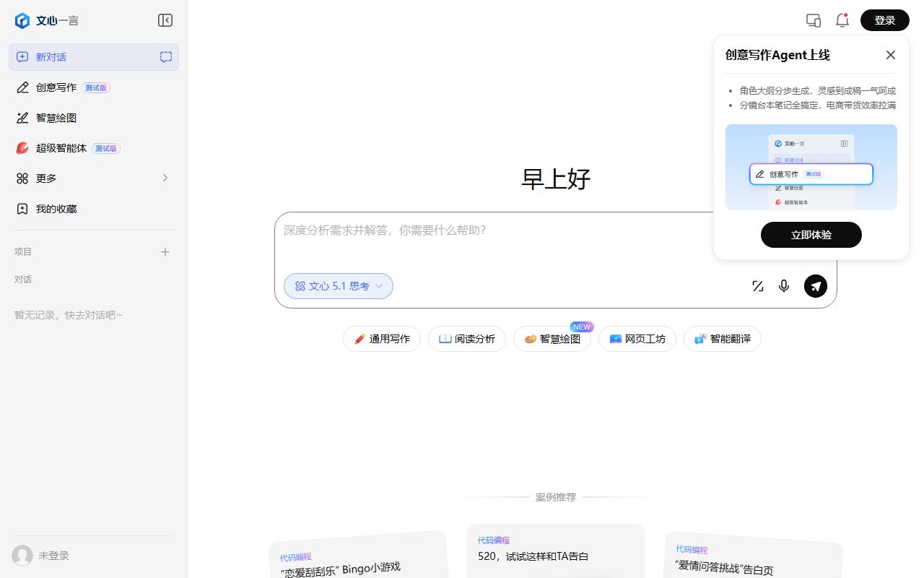Click the send arrow button
The width and height of the screenshot is (924, 578).
click(816, 286)
